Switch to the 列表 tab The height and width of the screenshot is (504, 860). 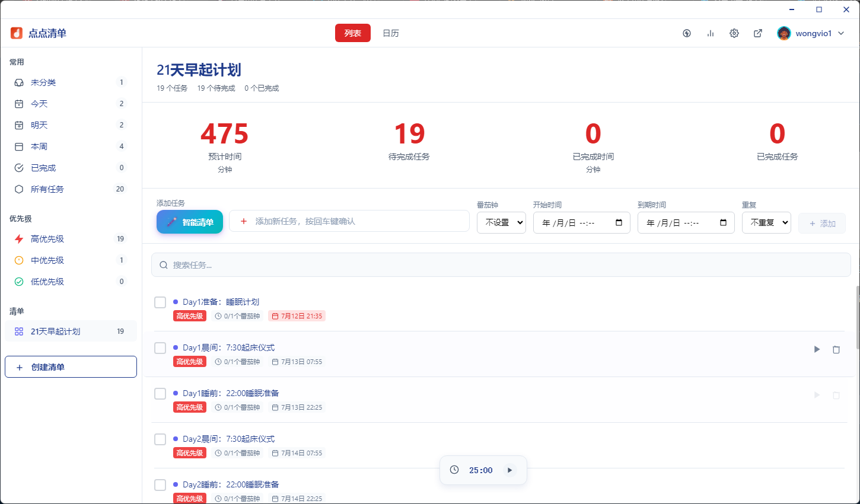click(353, 33)
